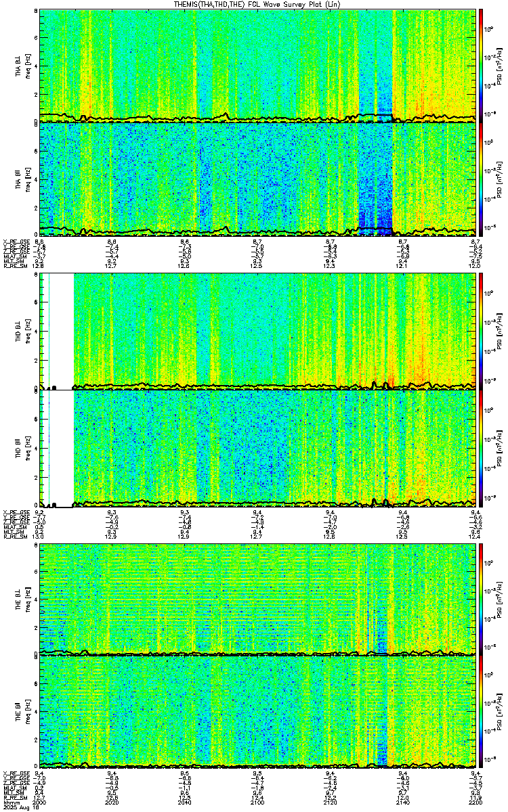Click the color bar beside the THD B-perp panel
The image size is (508, 812).
click(x=480, y=332)
